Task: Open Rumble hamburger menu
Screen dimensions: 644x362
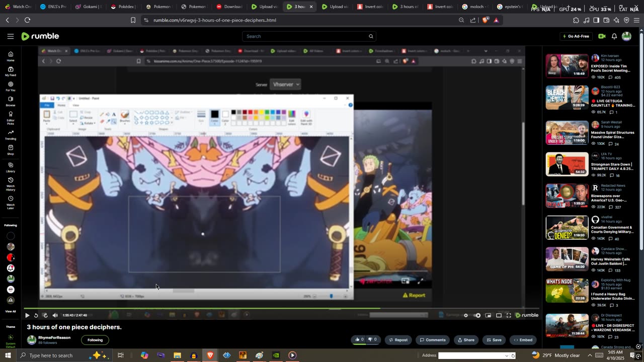Action: click(x=11, y=36)
